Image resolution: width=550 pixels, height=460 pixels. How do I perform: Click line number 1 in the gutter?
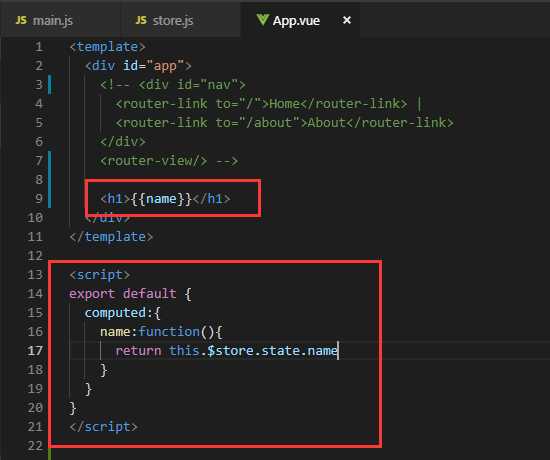pos(39,47)
